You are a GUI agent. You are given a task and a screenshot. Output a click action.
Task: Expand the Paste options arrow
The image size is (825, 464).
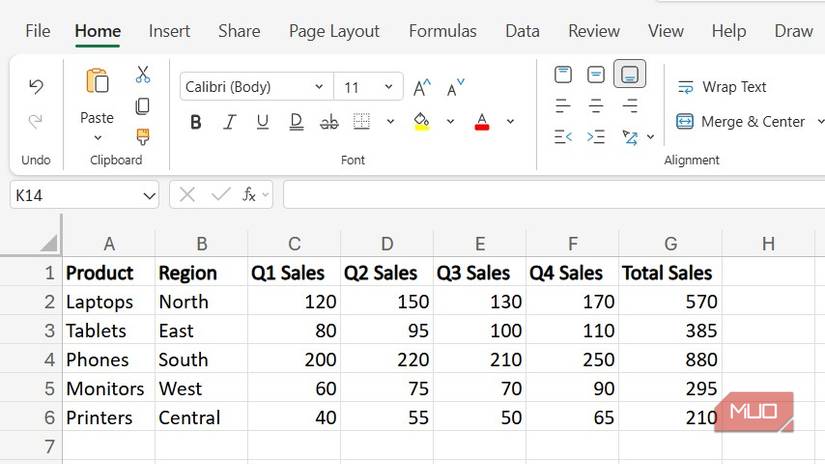tap(98, 138)
